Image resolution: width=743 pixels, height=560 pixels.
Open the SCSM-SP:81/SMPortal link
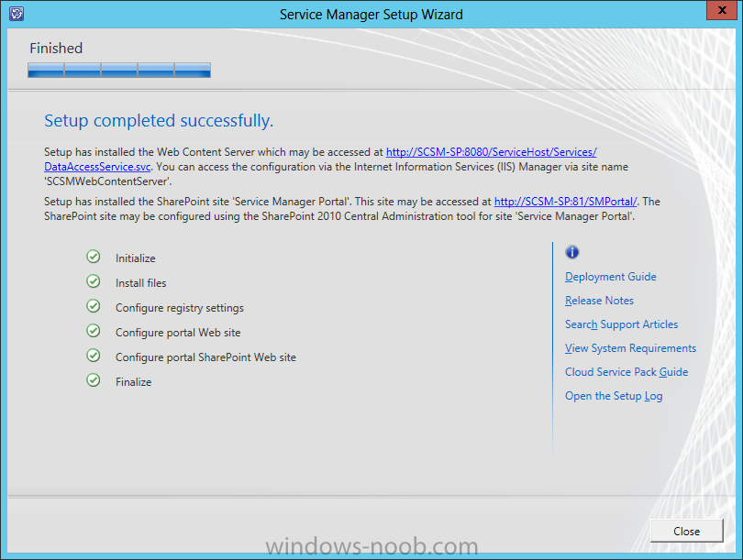click(x=566, y=202)
